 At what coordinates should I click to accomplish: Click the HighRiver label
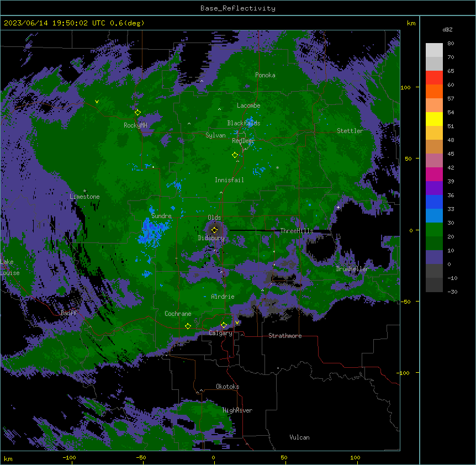(x=237, y=410)
